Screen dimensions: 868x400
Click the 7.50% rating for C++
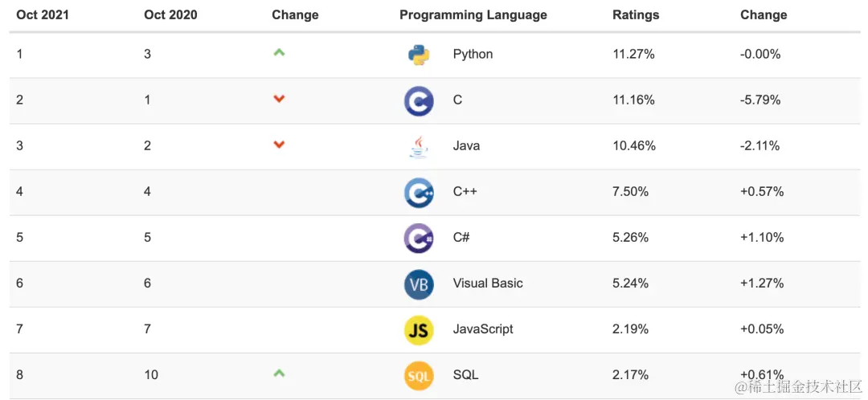pos(631,192)
